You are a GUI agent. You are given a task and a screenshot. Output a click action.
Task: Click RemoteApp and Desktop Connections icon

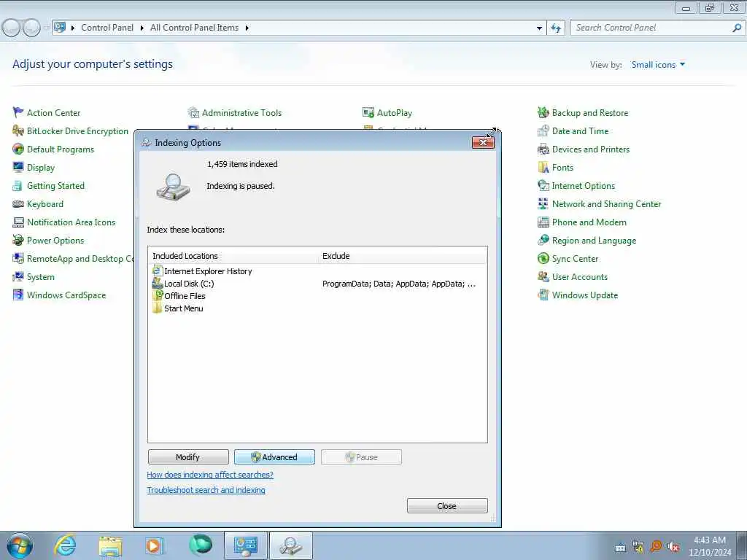[18, 259]
